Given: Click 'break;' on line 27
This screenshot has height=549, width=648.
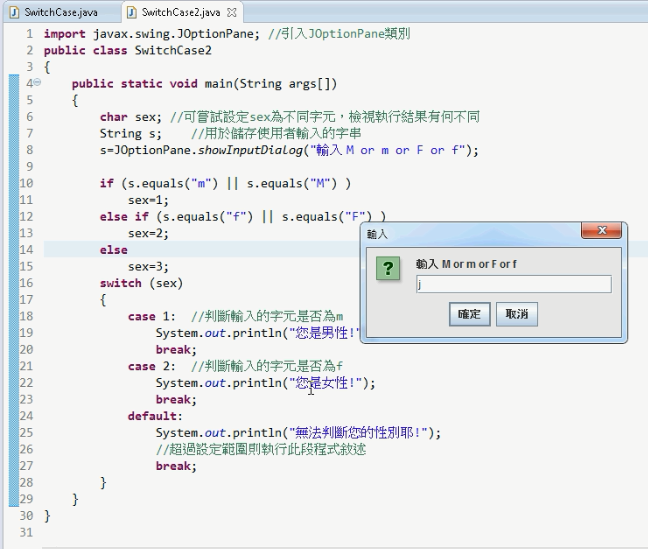Looking at the screenshot, I should coord(176,466).
